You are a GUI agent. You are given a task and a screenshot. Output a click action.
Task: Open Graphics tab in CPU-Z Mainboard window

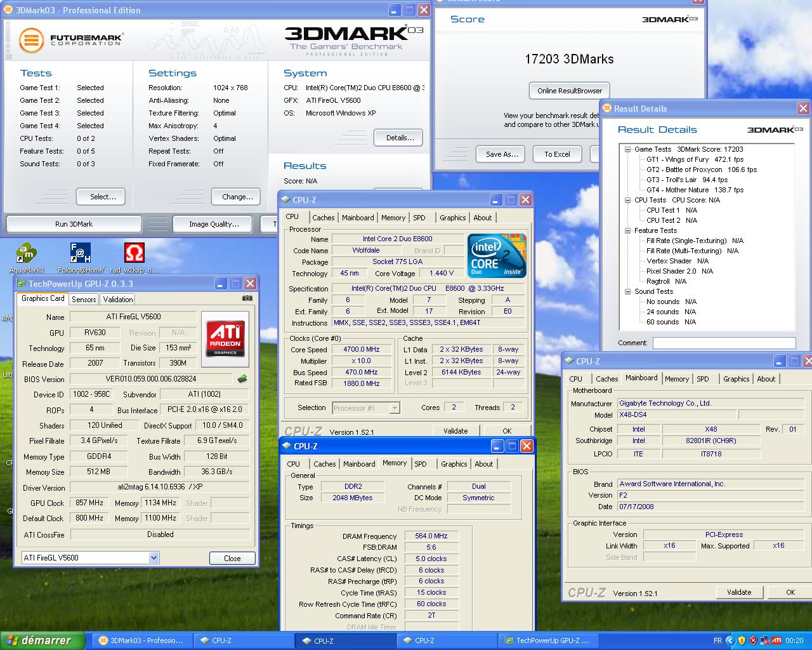click(x=736, y=379)
